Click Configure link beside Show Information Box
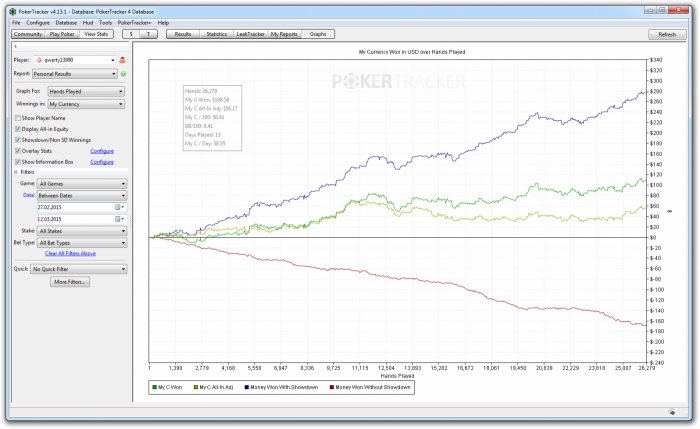The image size is (700, 429). pos(102,162)
